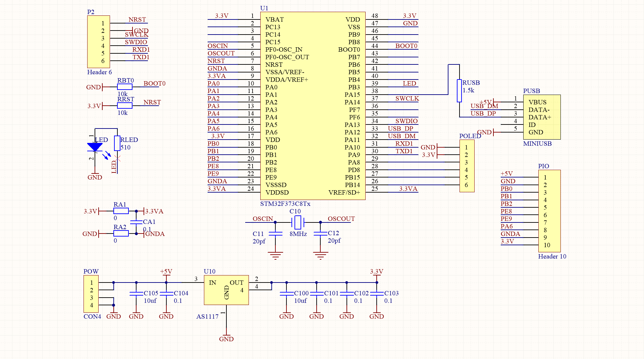Select the 3.3V label near pin 48

tap(409, 15)
